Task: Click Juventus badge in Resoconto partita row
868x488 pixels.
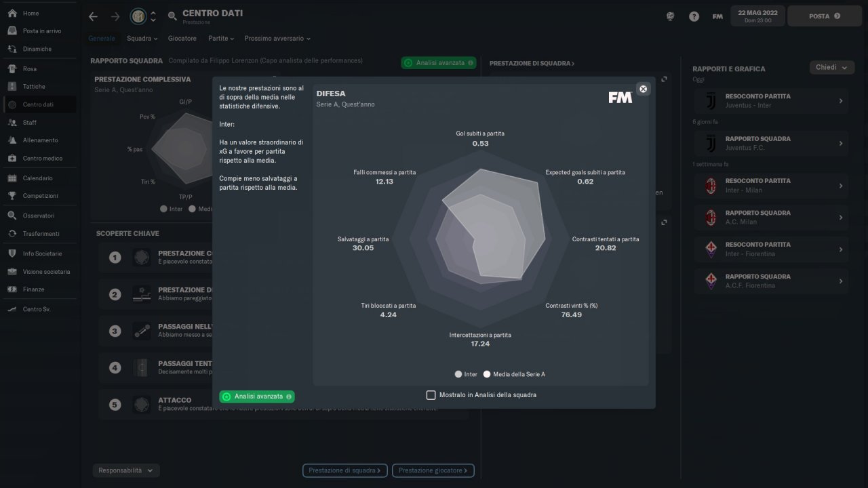Action: pyautogui.click(x=711, y=101)
